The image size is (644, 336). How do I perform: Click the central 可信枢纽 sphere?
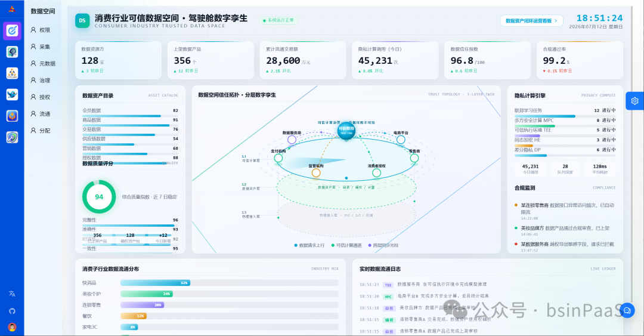click(346, 130)
